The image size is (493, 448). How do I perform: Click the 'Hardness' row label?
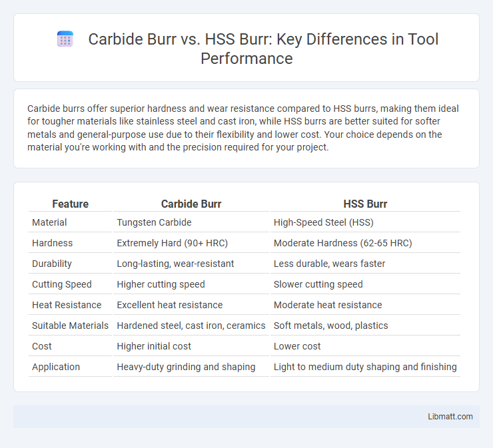coord(52,243)
